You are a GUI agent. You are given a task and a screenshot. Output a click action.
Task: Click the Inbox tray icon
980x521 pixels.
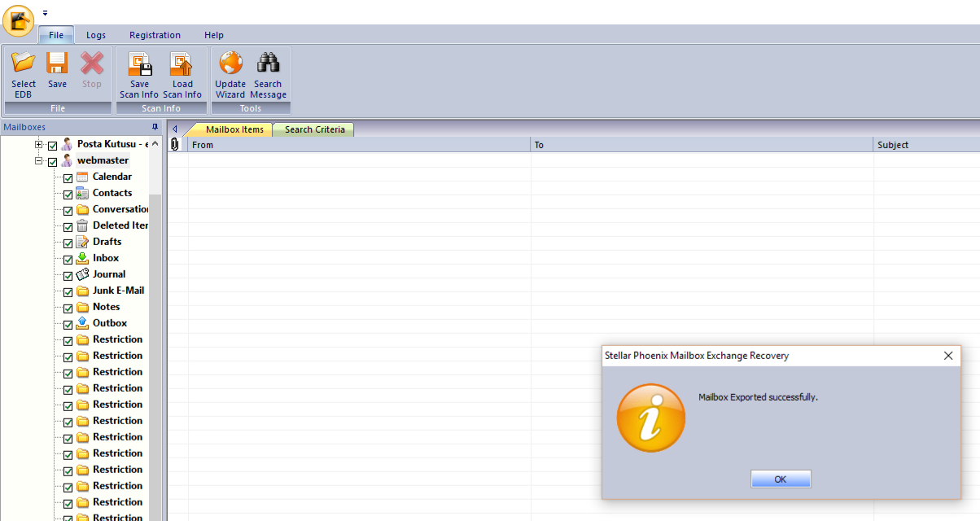coord(82,258)
